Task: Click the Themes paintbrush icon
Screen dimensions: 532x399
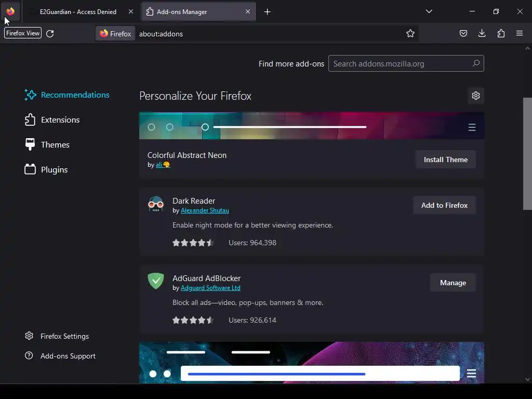Action: pos(30,144)
